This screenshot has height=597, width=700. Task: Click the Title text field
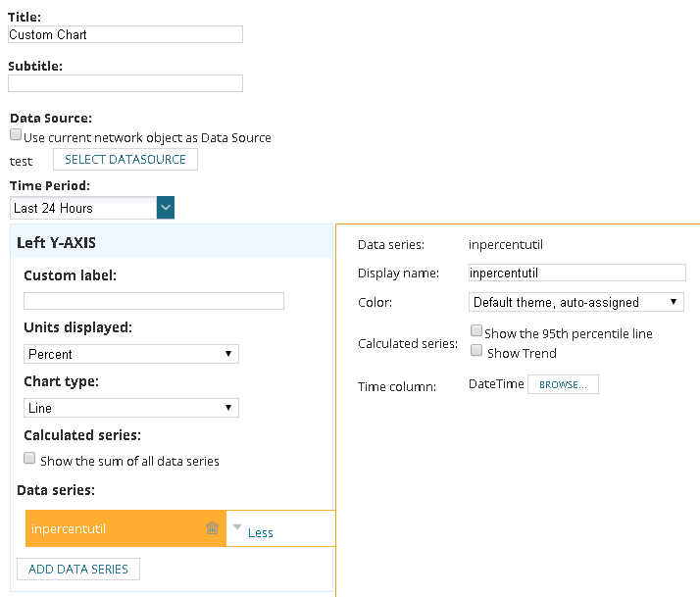click(125, 34)
